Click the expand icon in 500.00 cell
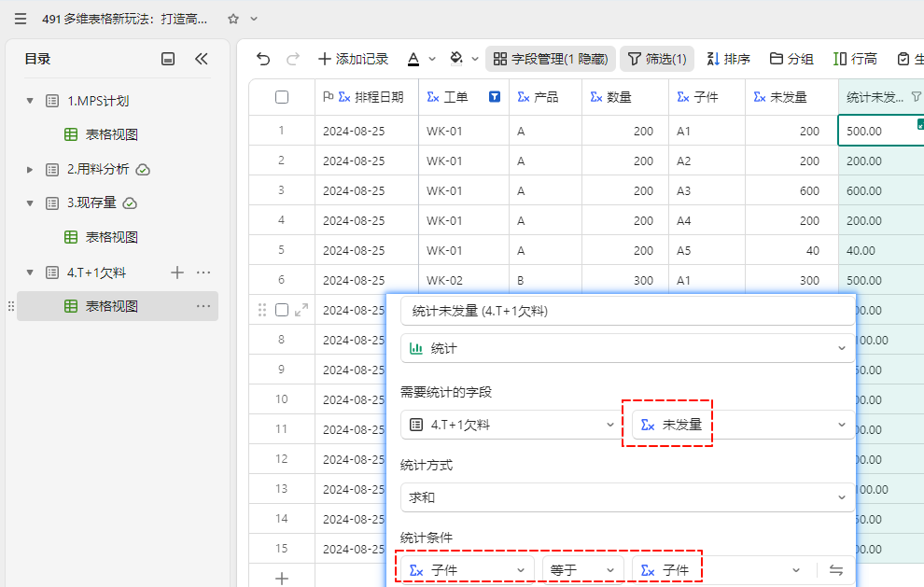The width and height of the screenshot is (924, 587). coord(920,124)
